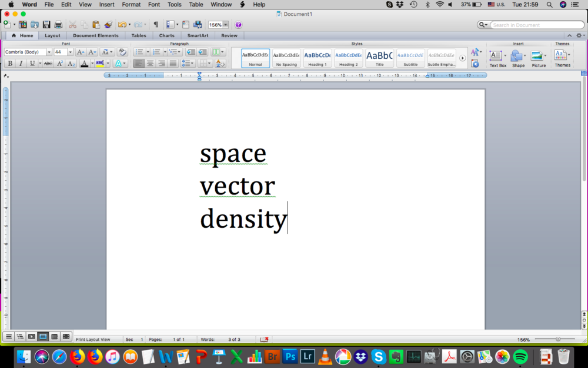Click the Search in Document field
Screen dimensions: 588x368
click(x=536, y=25)
